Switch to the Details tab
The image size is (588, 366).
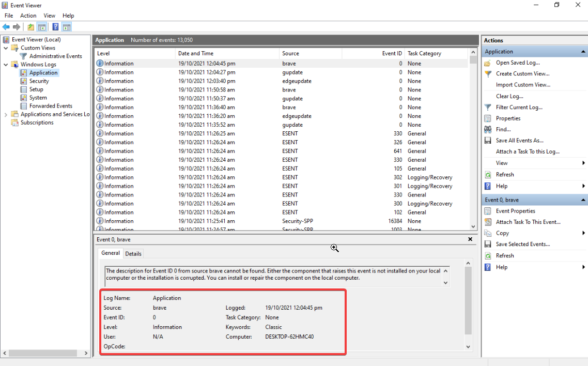tap(133, 253)
